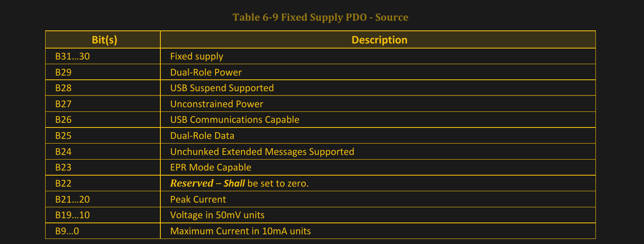Click the "Bit(s)" column header
This screenshot has width=644, height=244.
[x=104, y=40]
